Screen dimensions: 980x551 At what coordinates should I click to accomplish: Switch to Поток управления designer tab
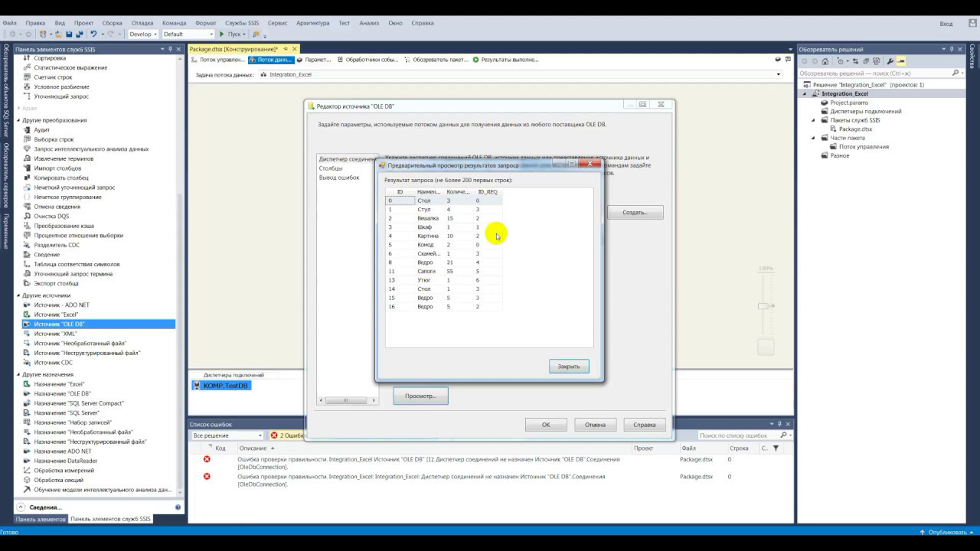point(218,60)
